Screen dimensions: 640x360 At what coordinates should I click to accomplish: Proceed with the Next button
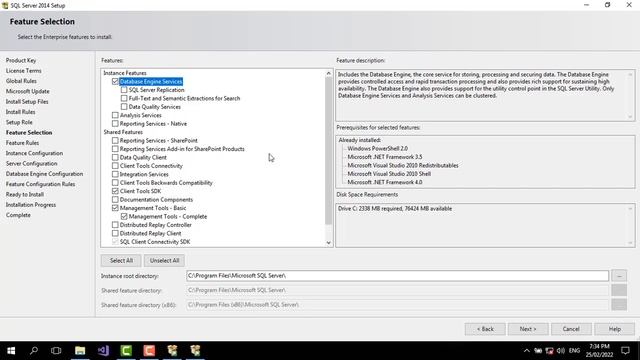coord(528,329)
